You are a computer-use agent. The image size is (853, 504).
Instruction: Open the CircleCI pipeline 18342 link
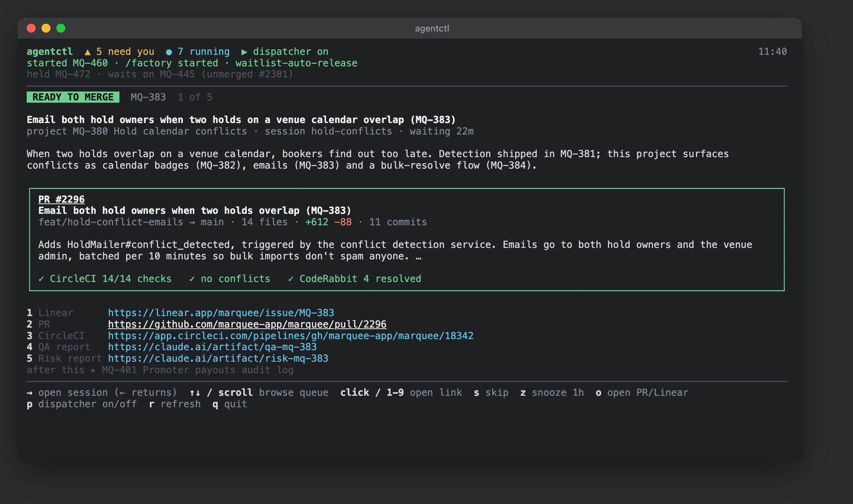pos(291,336)
